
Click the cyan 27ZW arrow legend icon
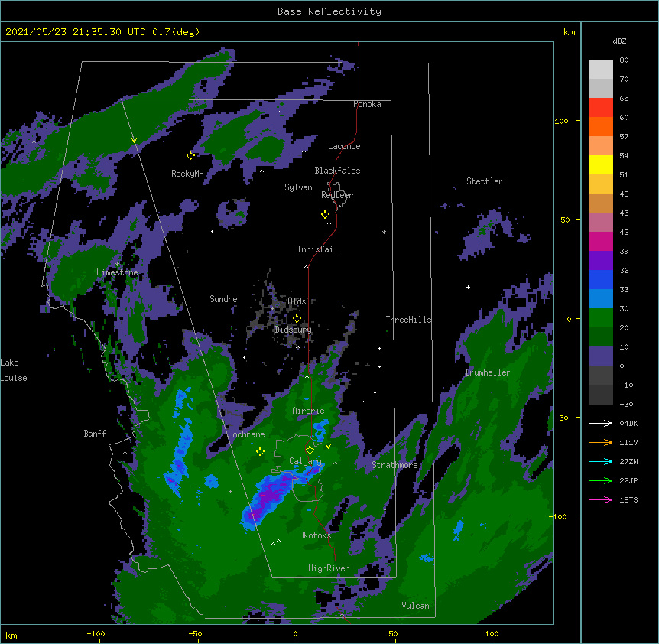(x=601, y=461)
